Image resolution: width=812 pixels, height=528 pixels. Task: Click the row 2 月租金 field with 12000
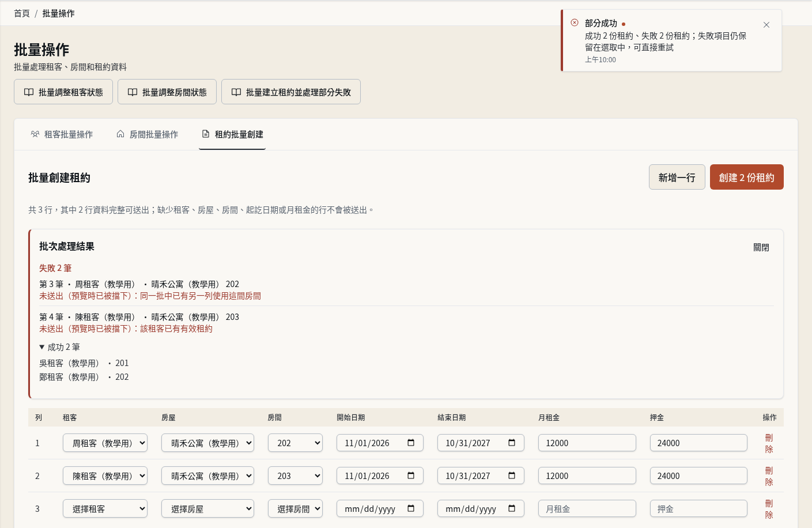coord(587,476)
